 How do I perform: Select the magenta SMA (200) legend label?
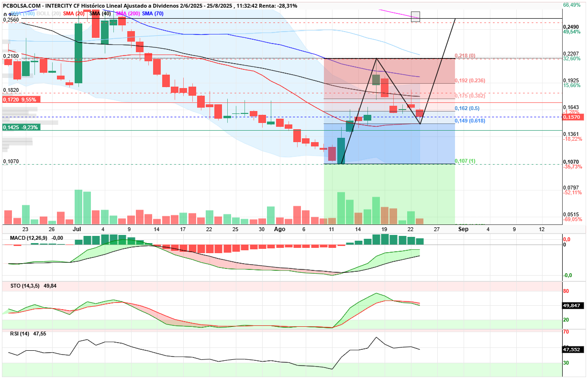coord(128,13)
